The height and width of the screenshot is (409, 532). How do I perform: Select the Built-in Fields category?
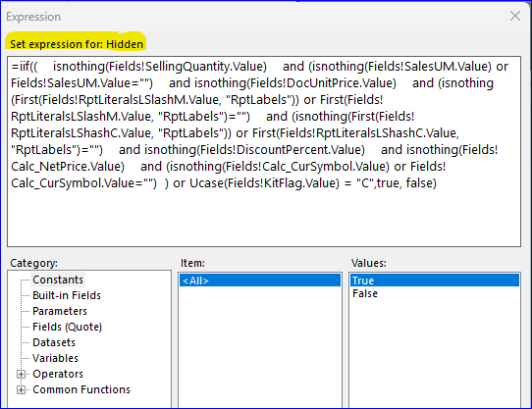[67, 295]
